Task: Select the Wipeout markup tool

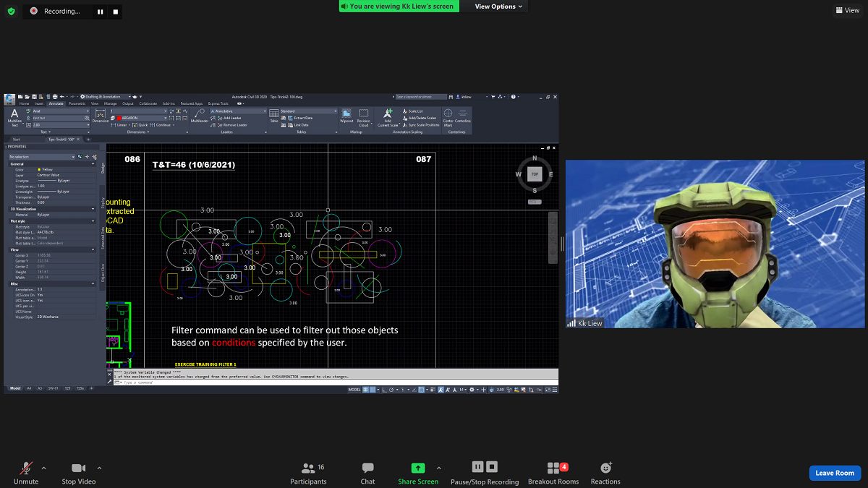Action: 346,117
